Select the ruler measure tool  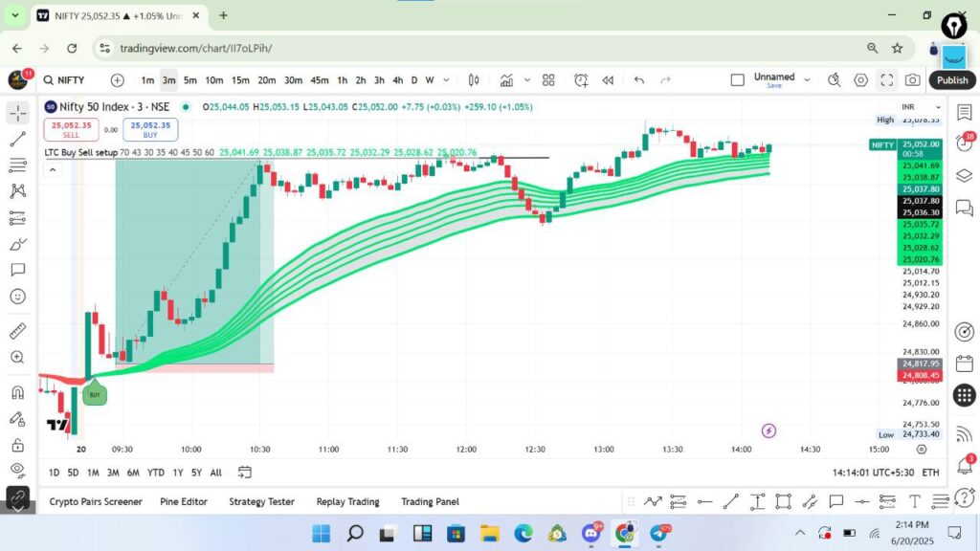(x=17, y=330)
